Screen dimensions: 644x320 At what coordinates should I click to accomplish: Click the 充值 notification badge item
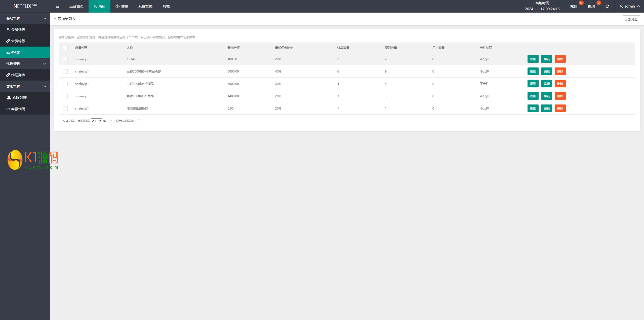[574, 6]
